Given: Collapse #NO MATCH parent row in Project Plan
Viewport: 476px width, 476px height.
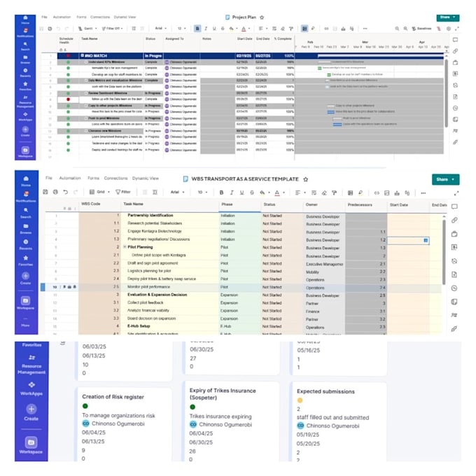Looking at the screenshot, I should [83, 55].
